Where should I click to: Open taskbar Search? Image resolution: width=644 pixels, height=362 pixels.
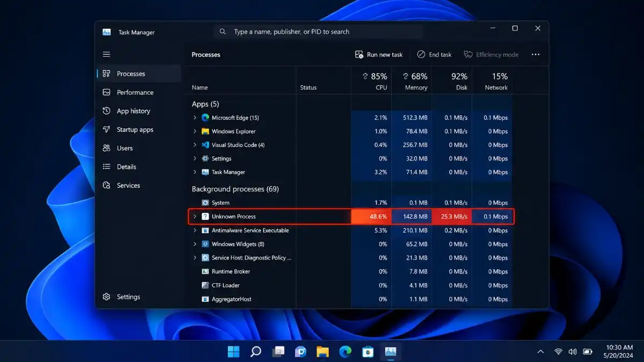[256, 352]
